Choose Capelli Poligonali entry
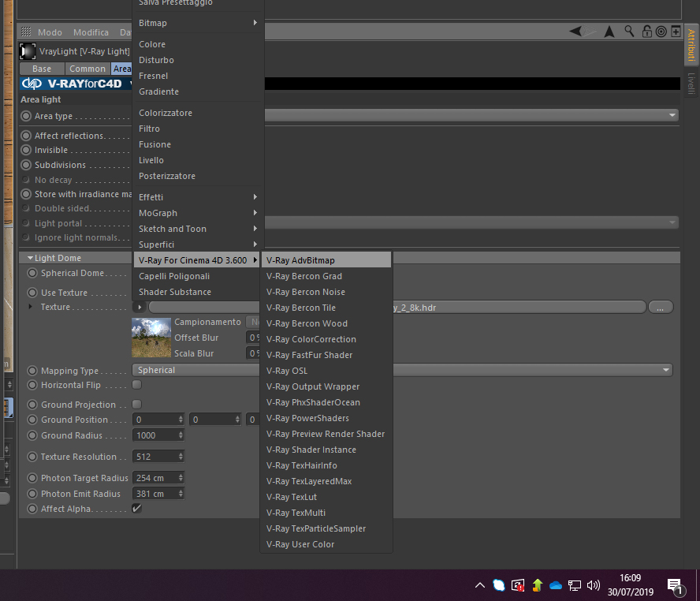Viewport: 700px width, 601px height. point(196,276)
